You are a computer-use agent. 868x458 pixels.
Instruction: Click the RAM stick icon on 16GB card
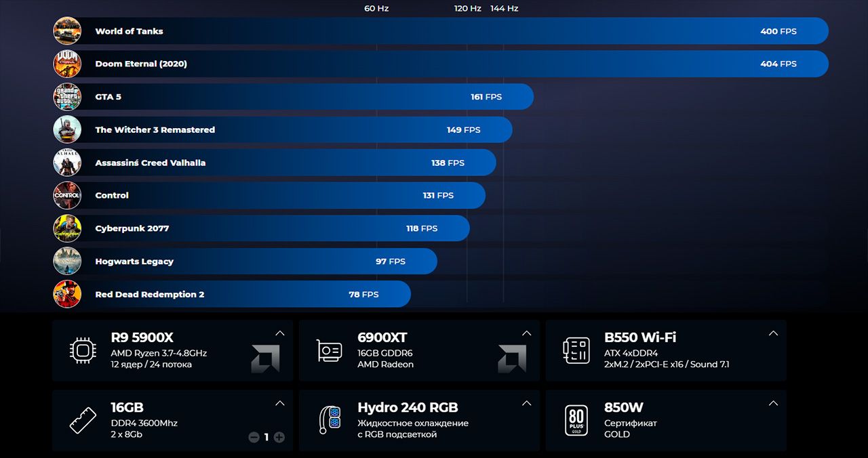click(83, 421)
